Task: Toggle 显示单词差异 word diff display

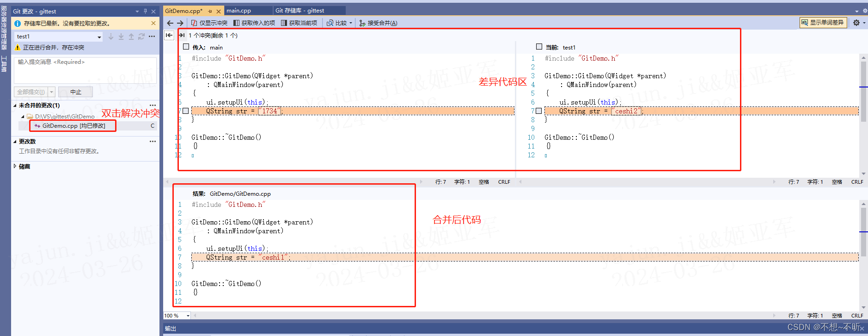Action: click(x=823, y=22)
